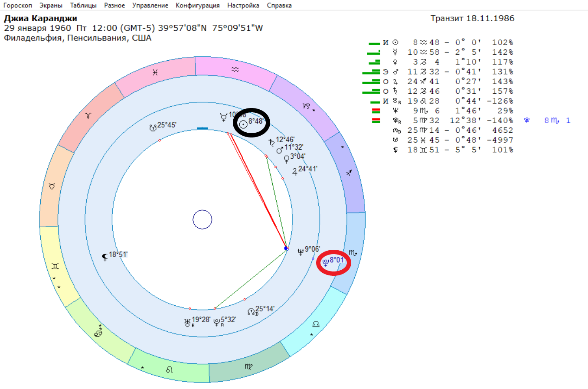Click the Jupiter symbol in the positions table
The image size is (588, 389).
pos(395,82)
